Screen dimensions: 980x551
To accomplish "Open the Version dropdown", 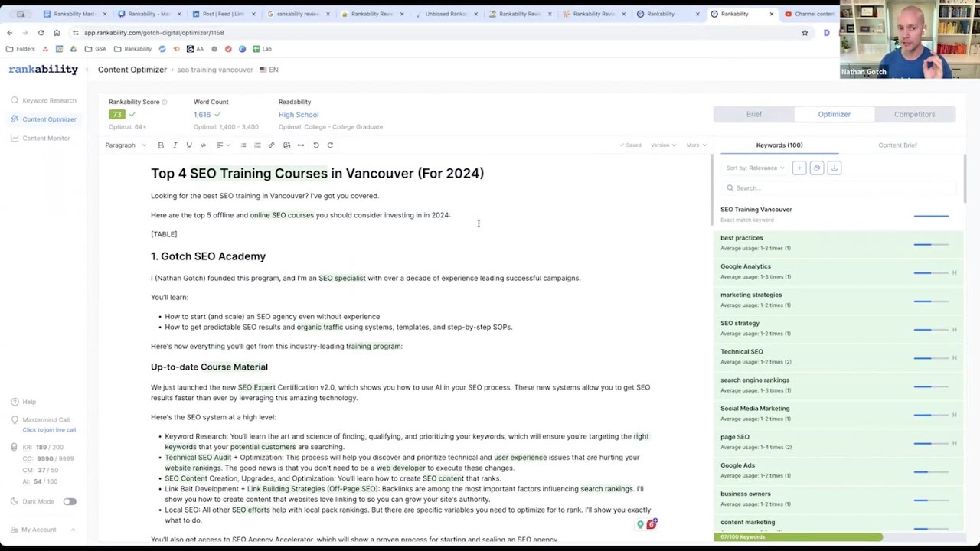I will coord(663,145).
